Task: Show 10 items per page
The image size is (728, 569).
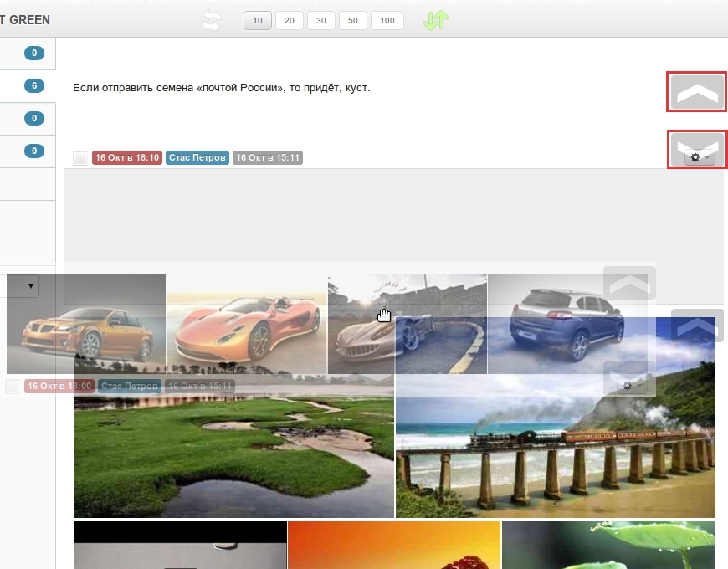Action: coord(258,21)
